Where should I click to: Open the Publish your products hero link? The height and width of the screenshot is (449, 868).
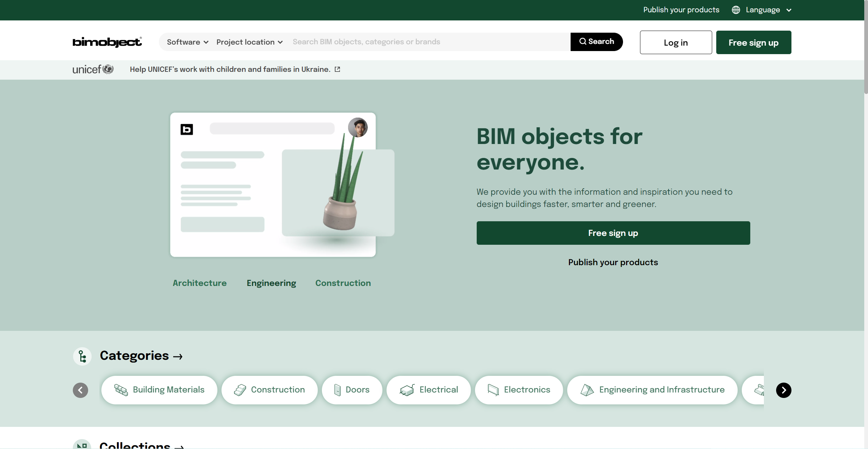tap(613, 262)
